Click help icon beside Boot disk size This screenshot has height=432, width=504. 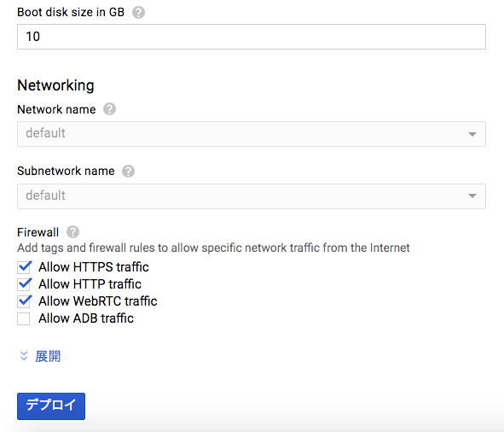(138, 13)
